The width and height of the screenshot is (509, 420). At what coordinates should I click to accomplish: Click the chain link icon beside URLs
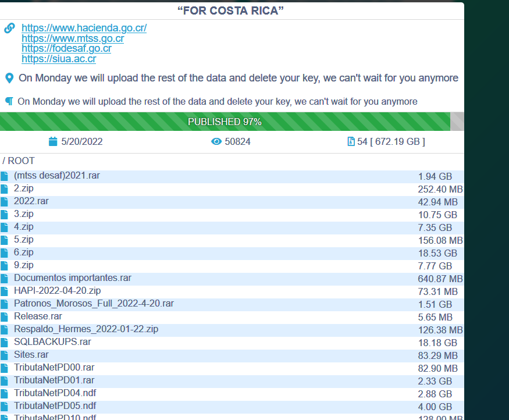click(9, 28)
